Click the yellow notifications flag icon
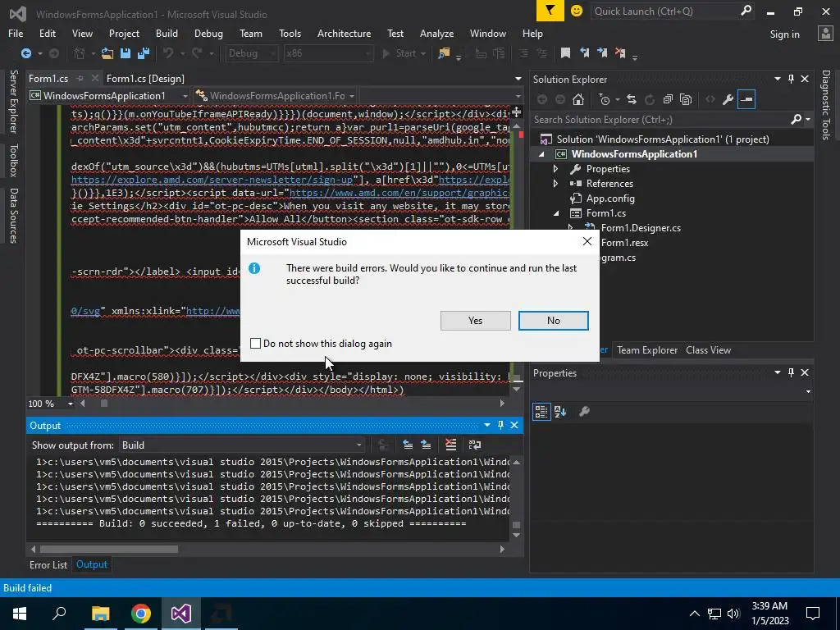 (550, 11)
